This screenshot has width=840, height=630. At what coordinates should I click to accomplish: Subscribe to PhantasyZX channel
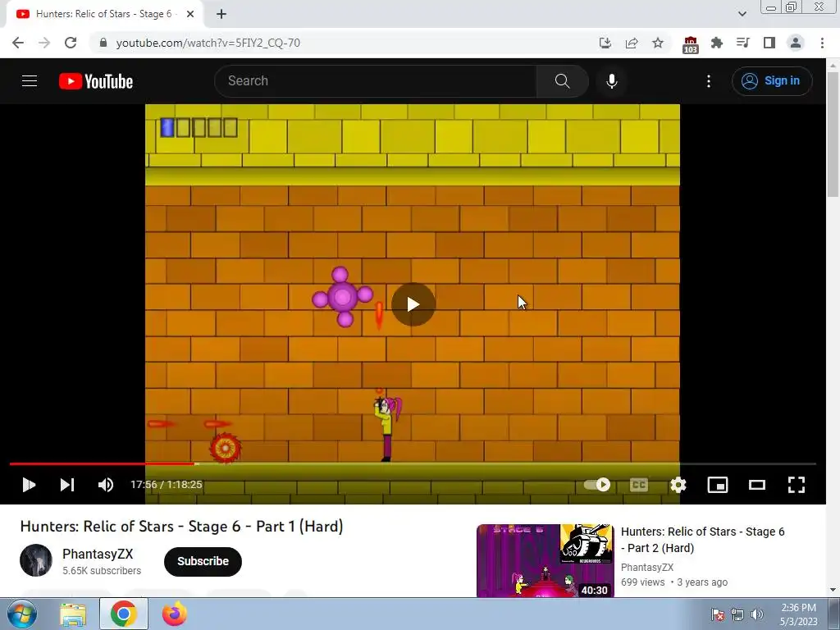203,561
